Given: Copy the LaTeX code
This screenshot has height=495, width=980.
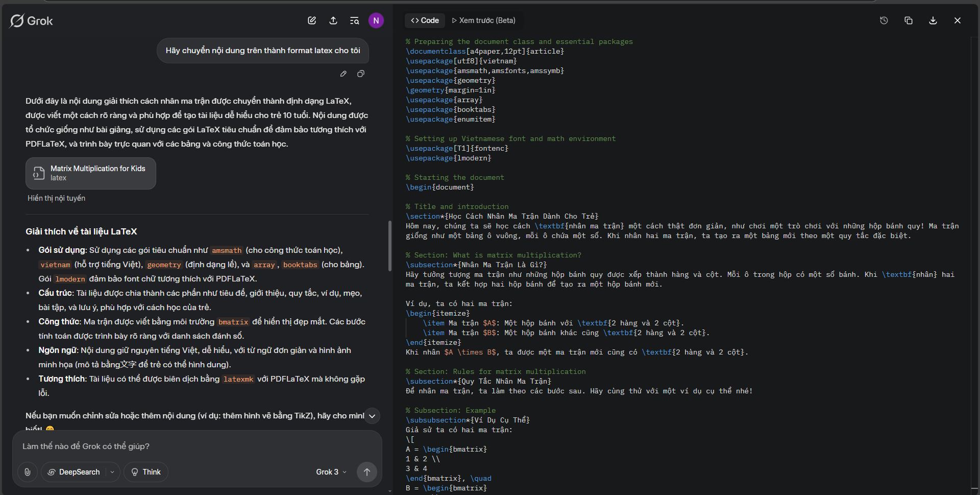Looking at the screenshot, I should (x=909, y=20).
